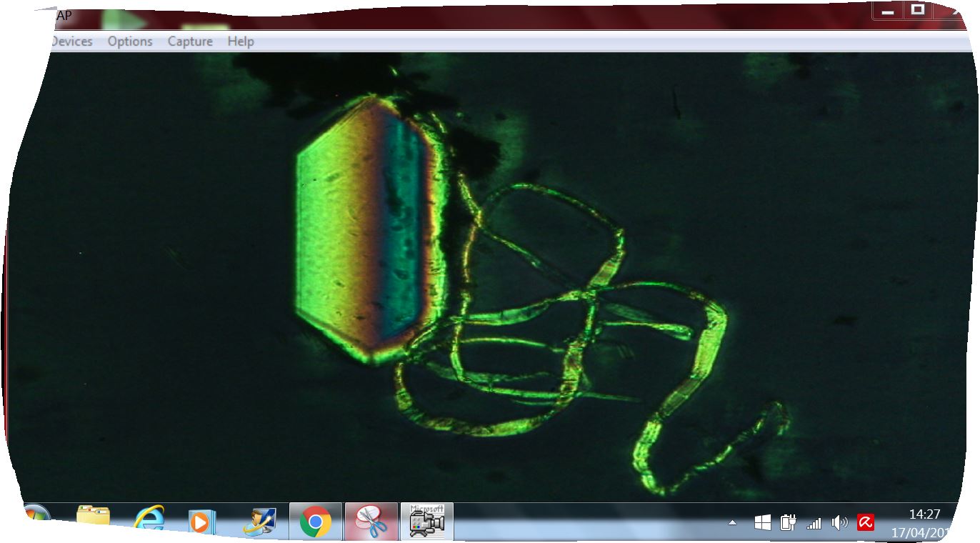The image size is (980, 543).
Task: Check the battery power tray icon
Action: click(789, 523)
